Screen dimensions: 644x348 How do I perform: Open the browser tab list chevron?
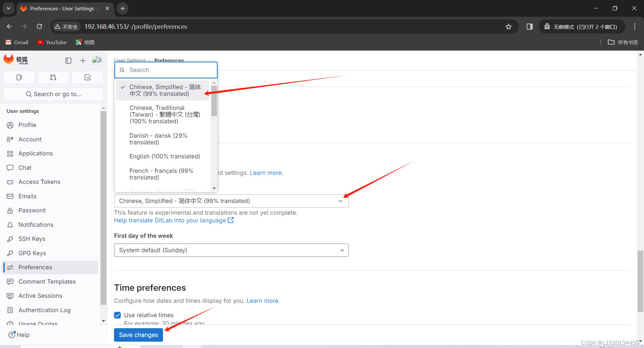point(8,8)
